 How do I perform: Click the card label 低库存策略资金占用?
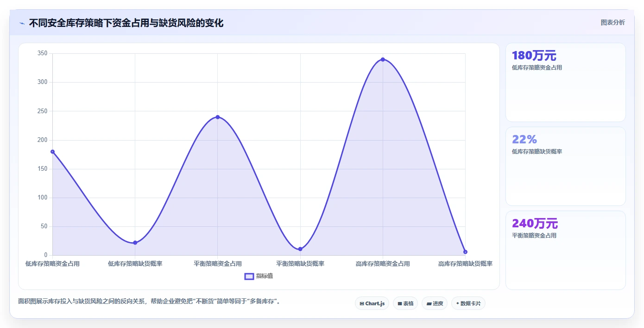[537, 68]
